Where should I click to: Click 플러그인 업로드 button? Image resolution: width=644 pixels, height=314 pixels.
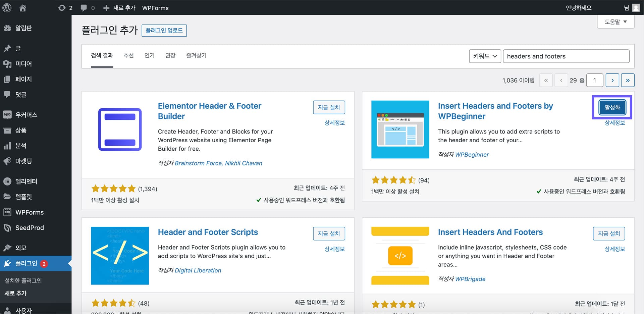point(164,31)
